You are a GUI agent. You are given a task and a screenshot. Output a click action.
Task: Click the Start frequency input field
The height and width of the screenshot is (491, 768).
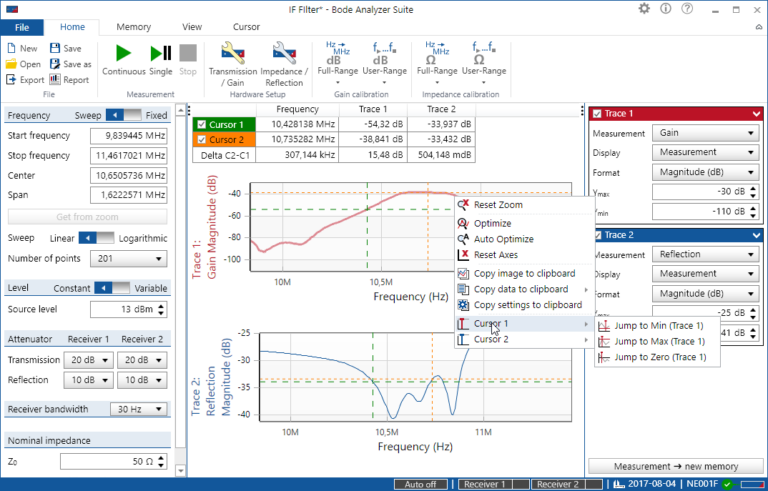(129, 135)
